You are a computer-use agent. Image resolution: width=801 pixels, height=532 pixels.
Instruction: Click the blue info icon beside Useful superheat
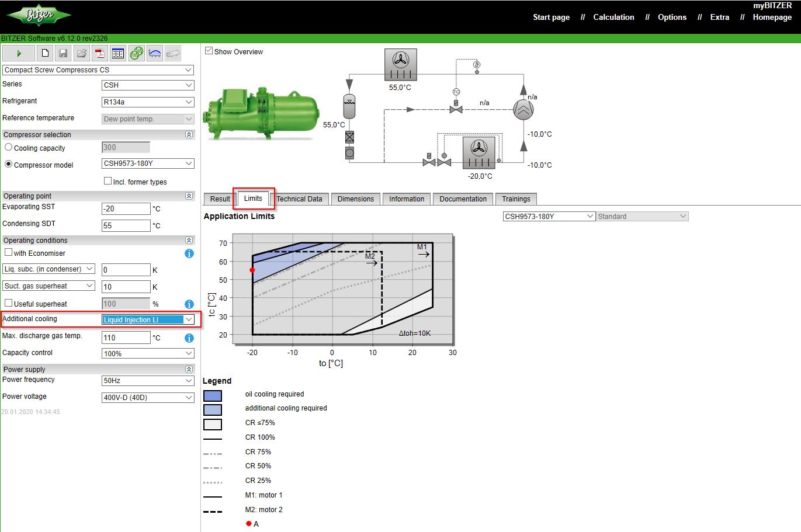tap(189, 304)
